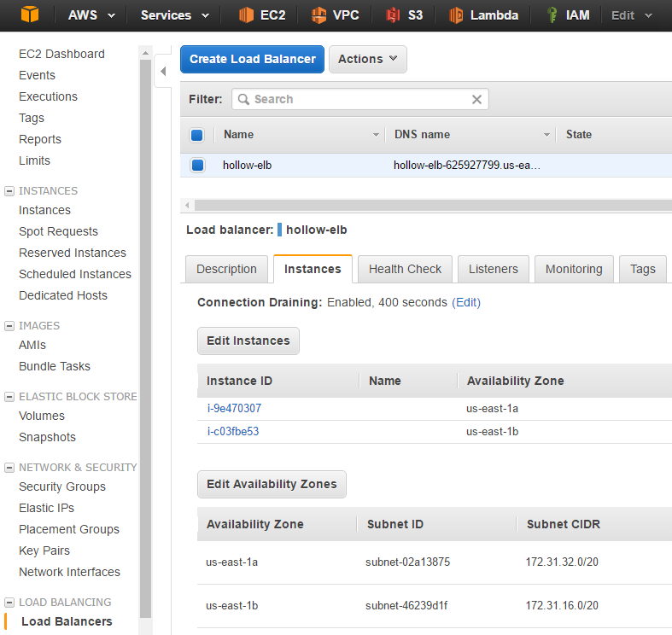Open Elastic IPs in sidebar

coord(46,508)
